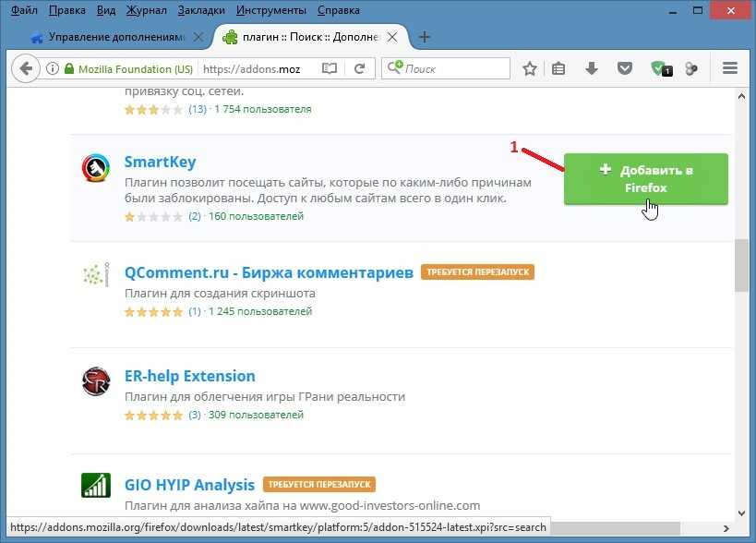Close the плагин :: Поиск tab
The width and height of the screenshot is (756, 543).
(x=392, y=37)
